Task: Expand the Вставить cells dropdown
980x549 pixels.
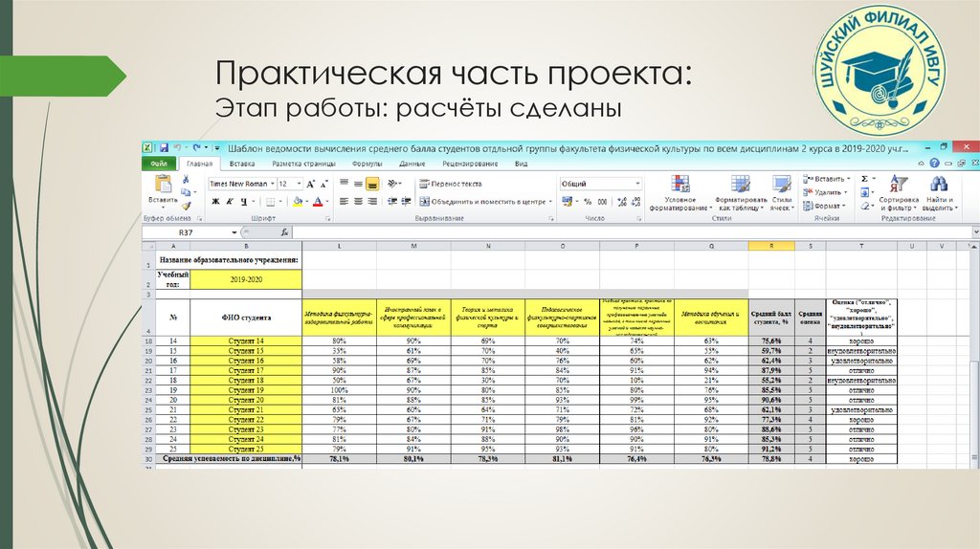Action: [x=848, y=179]
